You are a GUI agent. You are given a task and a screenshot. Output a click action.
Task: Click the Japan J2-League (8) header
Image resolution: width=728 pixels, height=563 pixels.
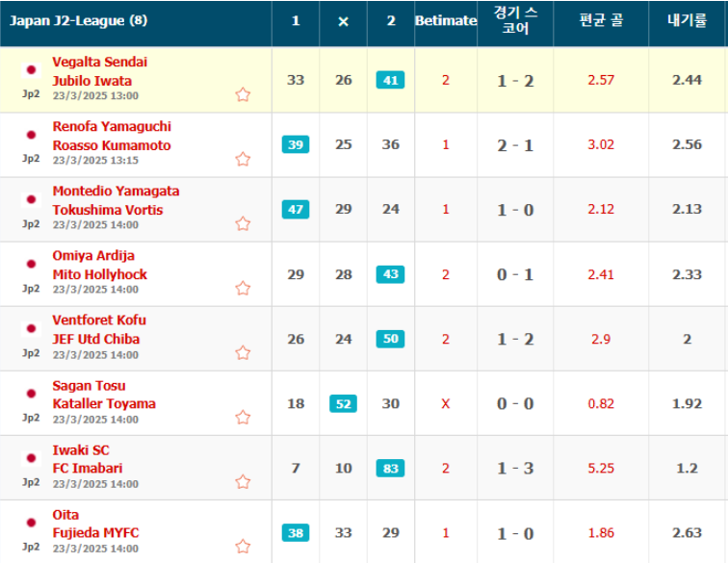78,20
